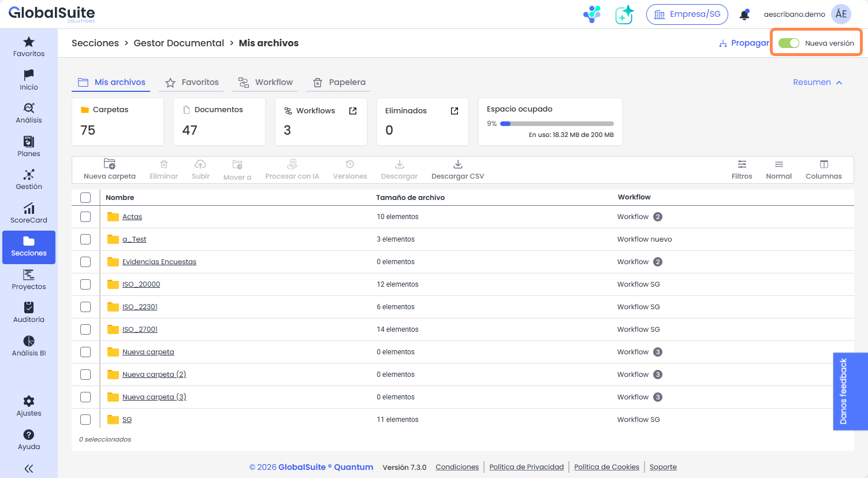Screen dimensions: 868x478
Task: Select the Actas folder checkbox
Action: (x=85, y=217)
